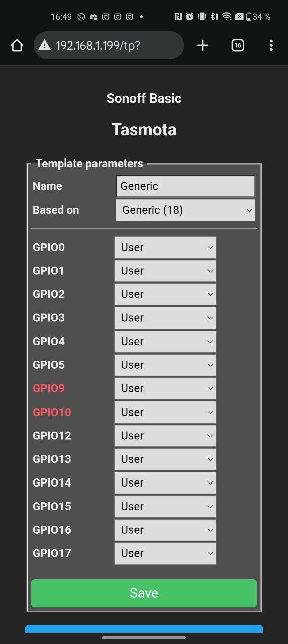
Task: Open the browser three-dot menu
Action: (271, 46)
